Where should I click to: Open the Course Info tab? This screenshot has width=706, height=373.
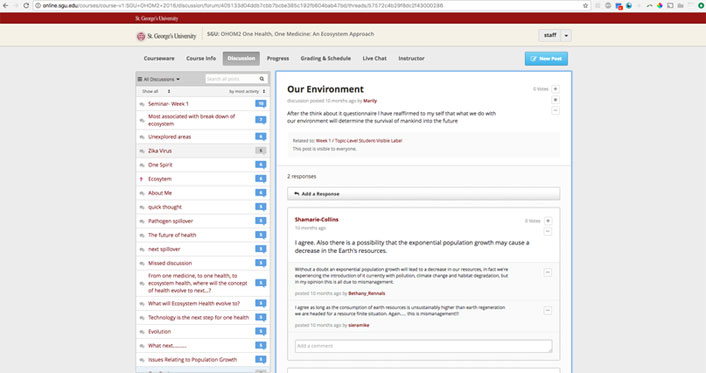click(x=201, y=59)
